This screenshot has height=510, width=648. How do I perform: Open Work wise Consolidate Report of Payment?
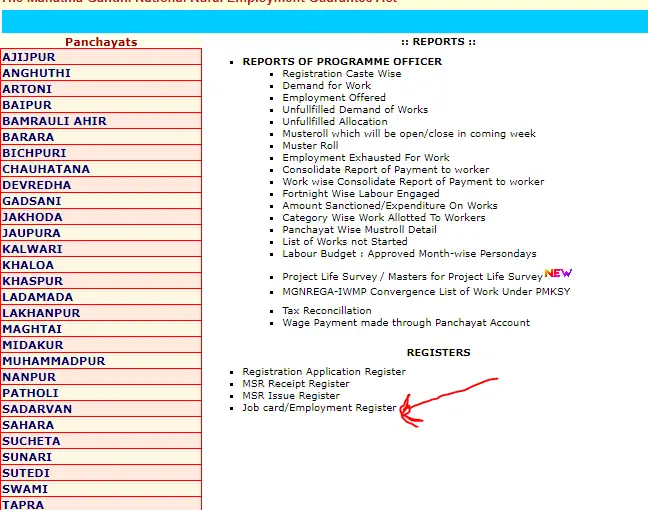click(413, 181)
